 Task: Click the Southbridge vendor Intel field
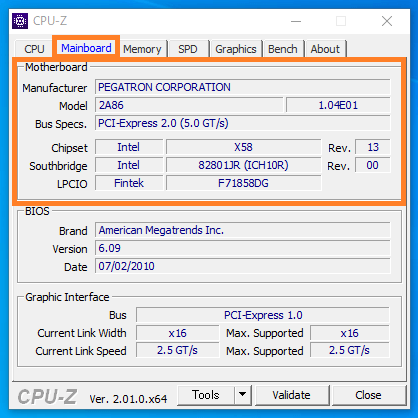129,165
